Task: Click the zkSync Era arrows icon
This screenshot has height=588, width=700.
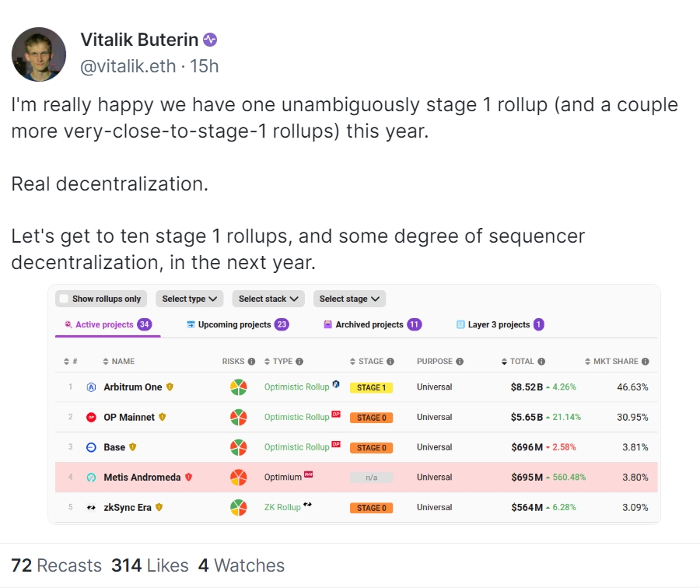Action: point(89,507)
